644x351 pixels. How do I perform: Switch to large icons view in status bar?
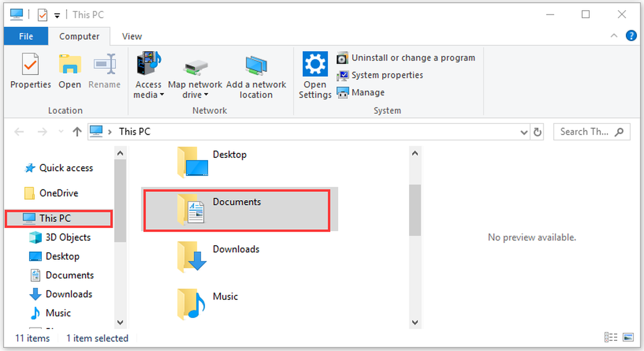[628, 337]
